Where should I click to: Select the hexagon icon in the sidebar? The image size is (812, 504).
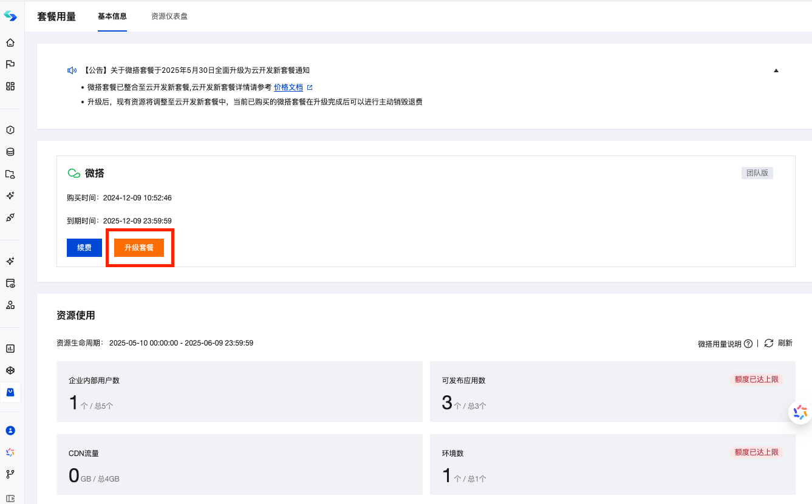pyautogui.click(x=10, y=130)
